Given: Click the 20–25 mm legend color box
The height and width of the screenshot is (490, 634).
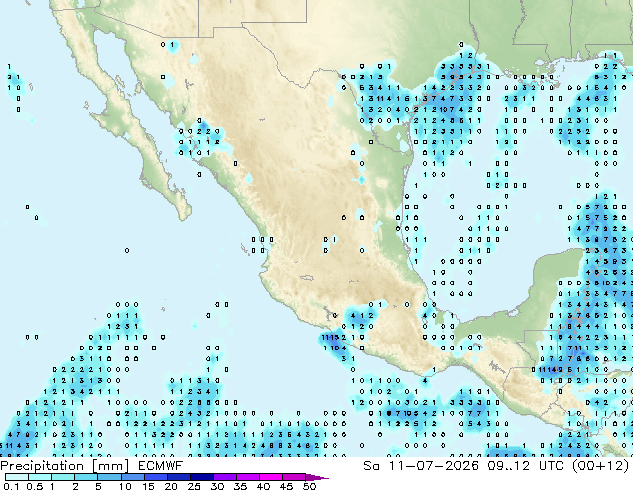Looking at the screenshot, I should pyautogui.click(x=178, y=477).
